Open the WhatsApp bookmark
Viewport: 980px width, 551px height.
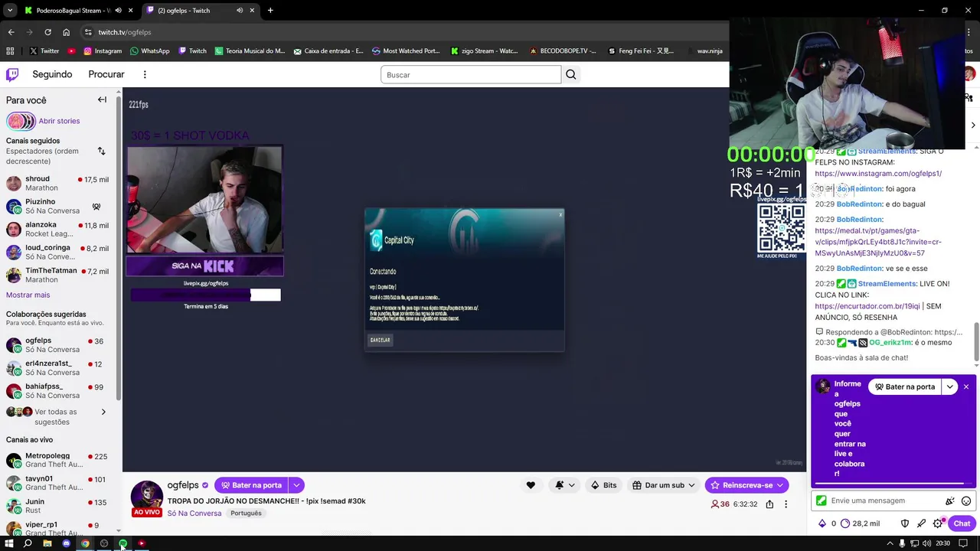(x=149, y=51)
